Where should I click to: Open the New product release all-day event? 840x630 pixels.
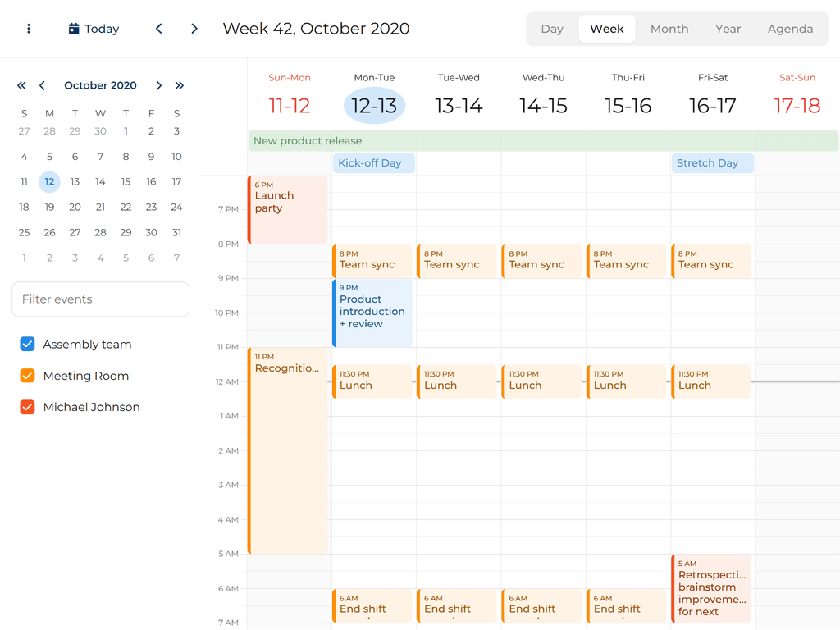[x=543, y=141]
